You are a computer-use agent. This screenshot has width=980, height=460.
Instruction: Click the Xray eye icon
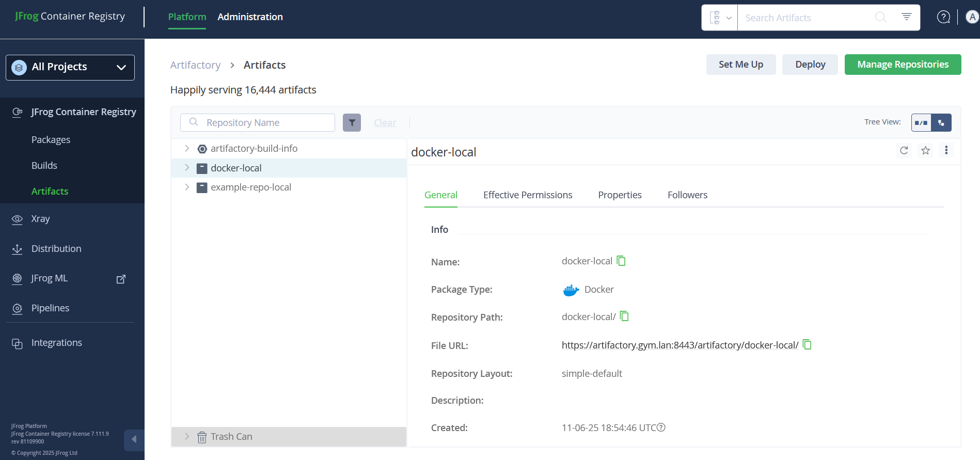[x=17, y=219]
